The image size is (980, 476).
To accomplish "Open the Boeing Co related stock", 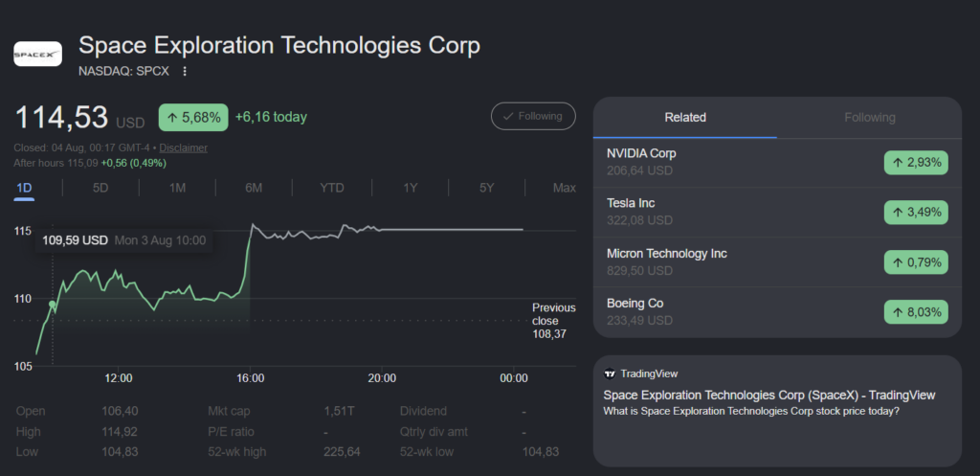I will (777, 312).
